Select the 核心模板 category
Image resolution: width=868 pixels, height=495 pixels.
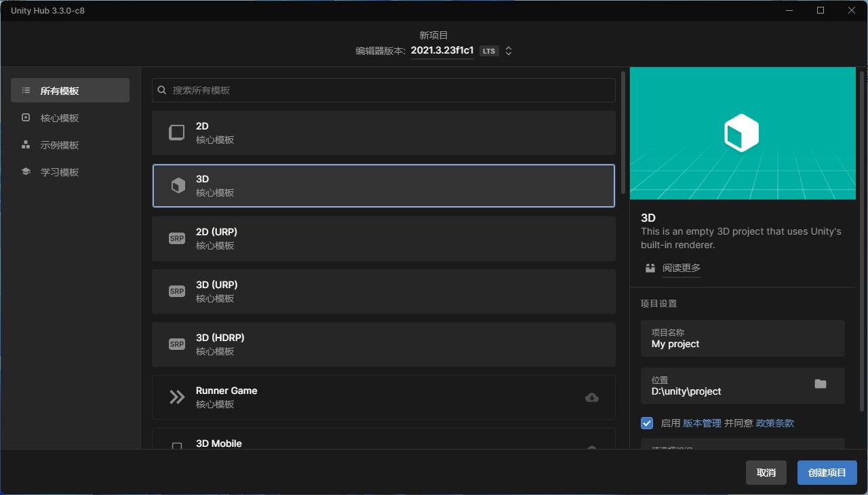coord(70,117)
